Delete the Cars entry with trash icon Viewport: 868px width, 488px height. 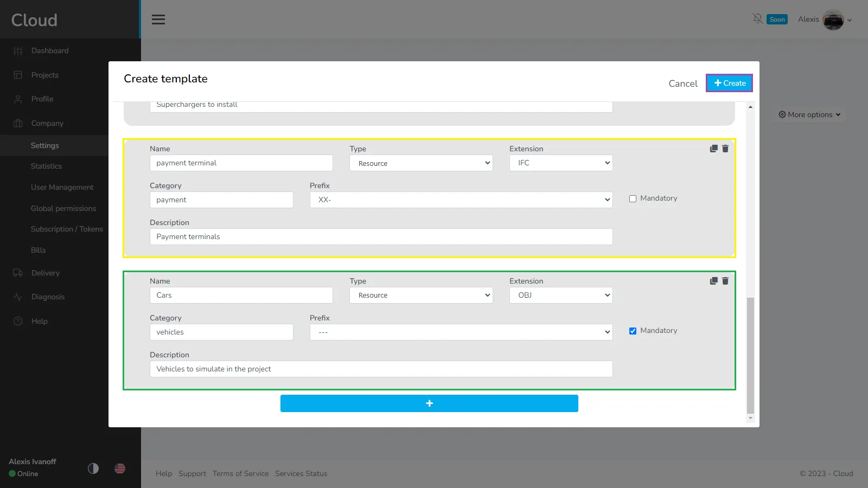tap(725, 281)
